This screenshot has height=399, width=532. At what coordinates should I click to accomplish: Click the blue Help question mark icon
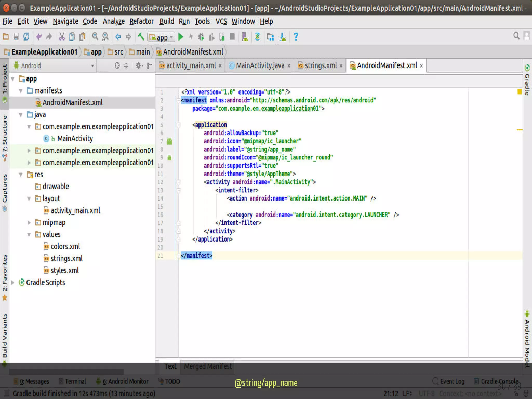click(296, 37)
